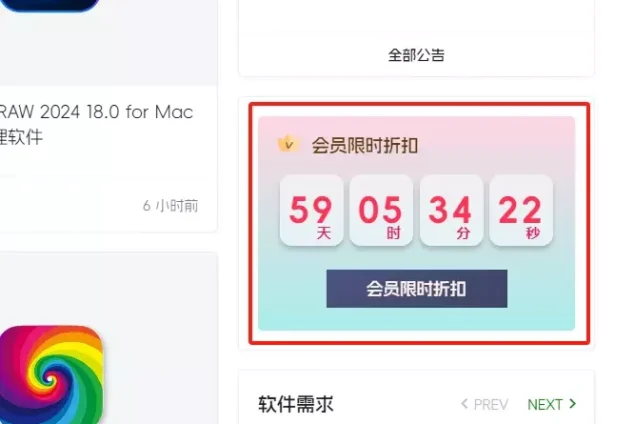Click the 59 天 days countdown tile
The image size is (635, 424).
(311, 210)
